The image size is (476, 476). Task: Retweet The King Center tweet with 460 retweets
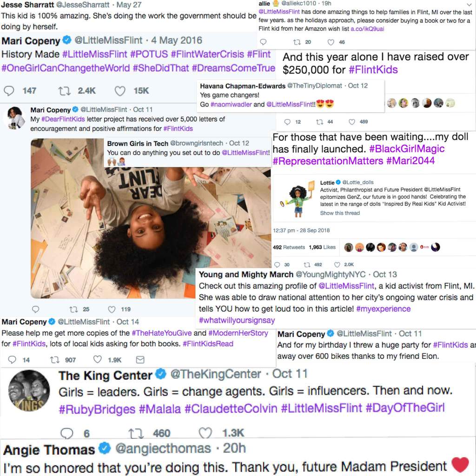pyautogui.click(x=136, y=433)
